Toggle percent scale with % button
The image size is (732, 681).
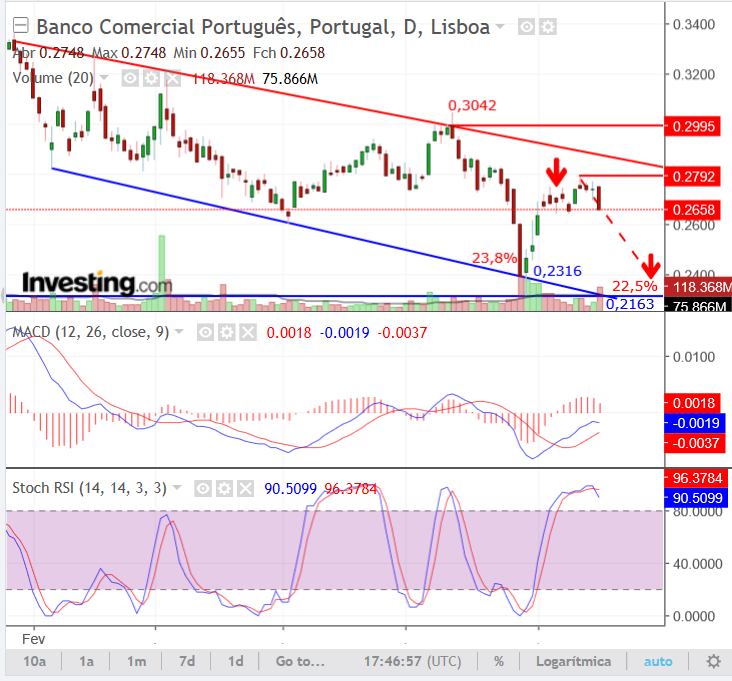coord(499,661)
